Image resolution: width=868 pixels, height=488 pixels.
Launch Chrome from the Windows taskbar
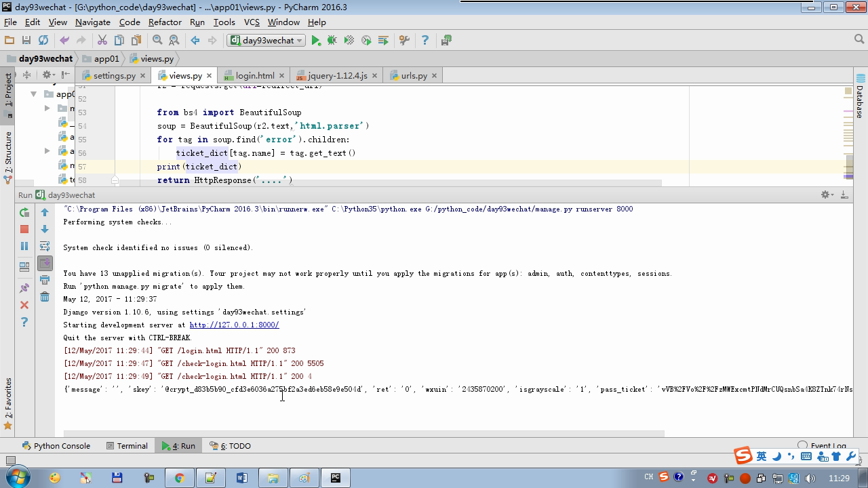tap(179, 478)
